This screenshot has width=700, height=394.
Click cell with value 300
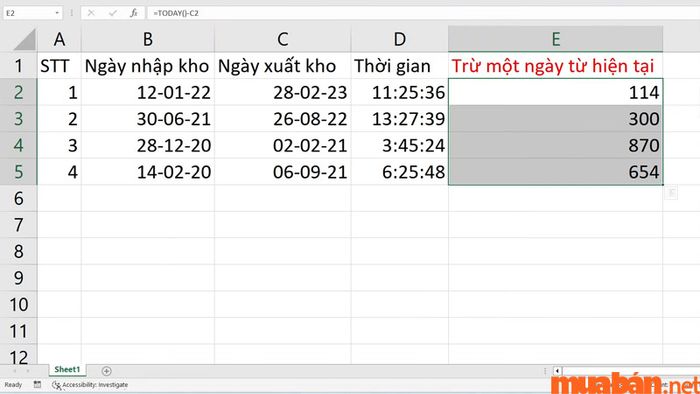coord(555,119)
